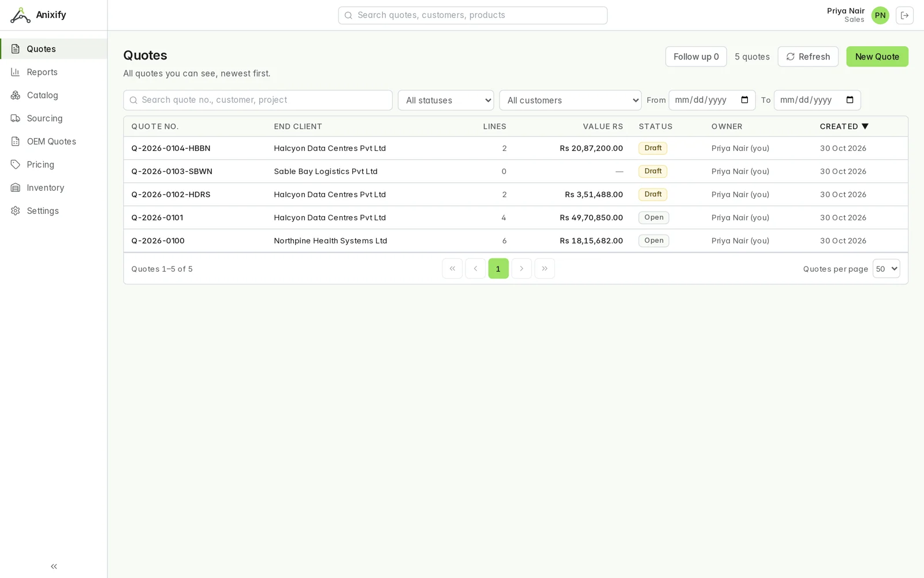The height and width of the screenshot is (578, 924).
Task: Open the From date calendar picker icon
Action: point(744,100)
